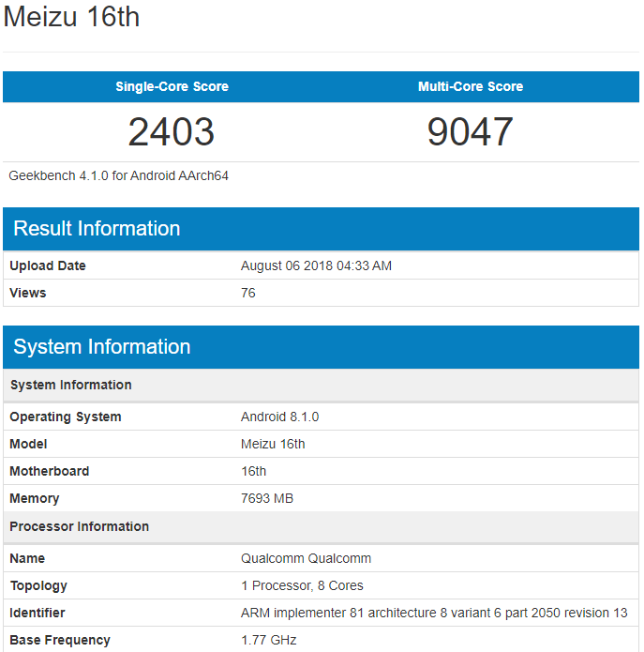Select the 1 Processor, 8 Cores value
Viewport: 644px width, 652px height.
coord(302,585)
